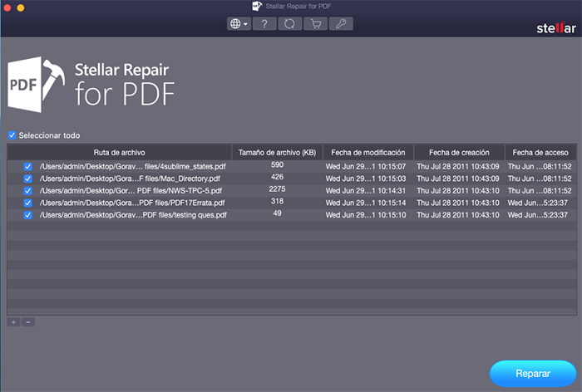The width and height of the screenshot is (582, 392).
Task: Uncheck the 4sublime_states.pdf checkbox
Action: [x=28, y=167]
